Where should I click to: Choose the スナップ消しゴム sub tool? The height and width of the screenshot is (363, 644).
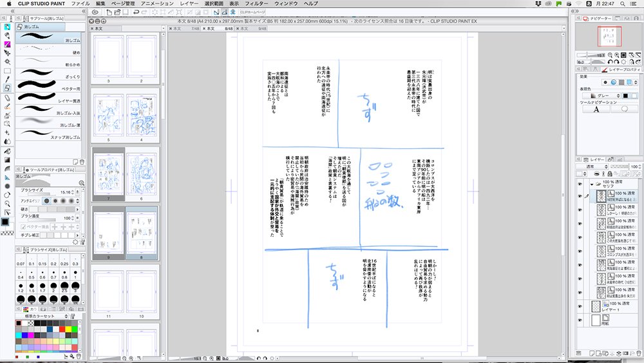(x=48, y=135)
